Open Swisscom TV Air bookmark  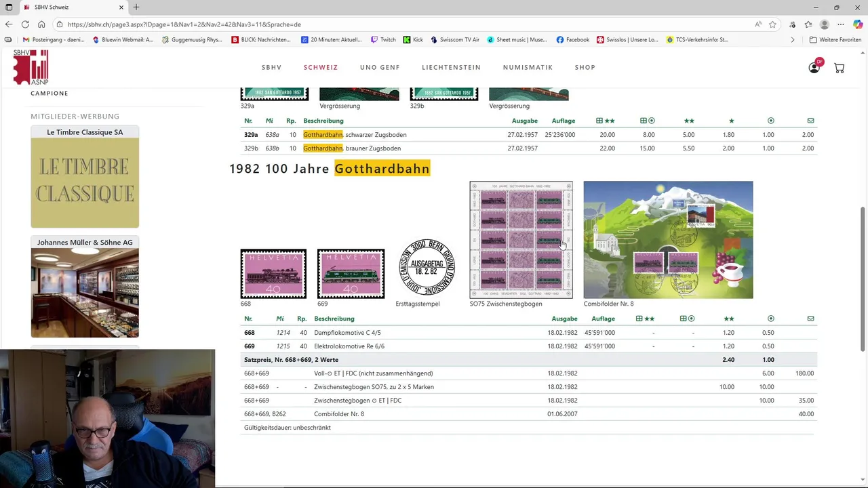click(x=455, y=40)
